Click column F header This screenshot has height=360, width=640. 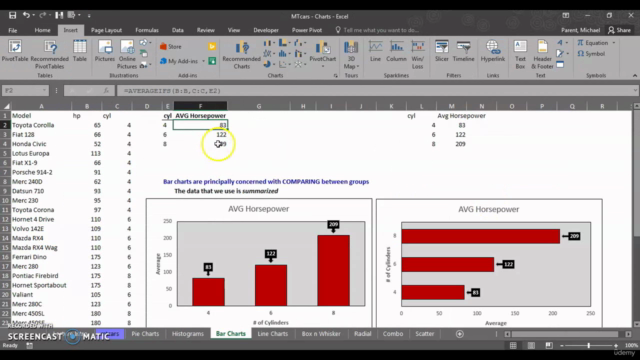200,106
